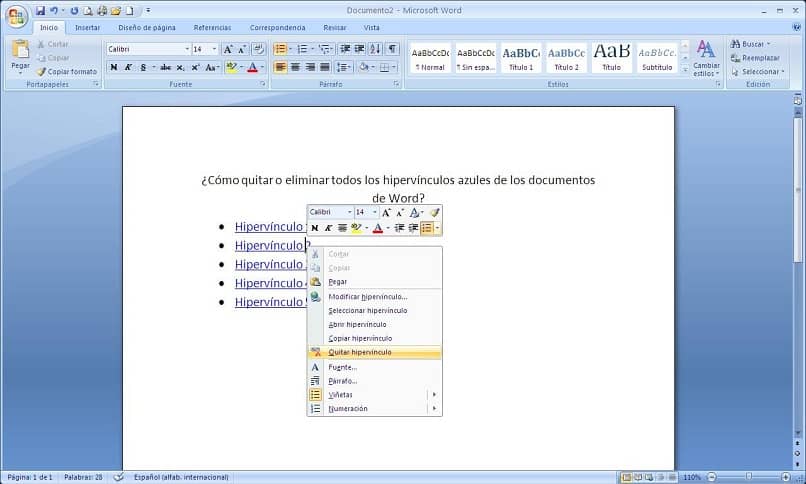Screen dimensions: 806x484
Task: Toggle underline (S) in the ribbon
Action: pos(143,67)
